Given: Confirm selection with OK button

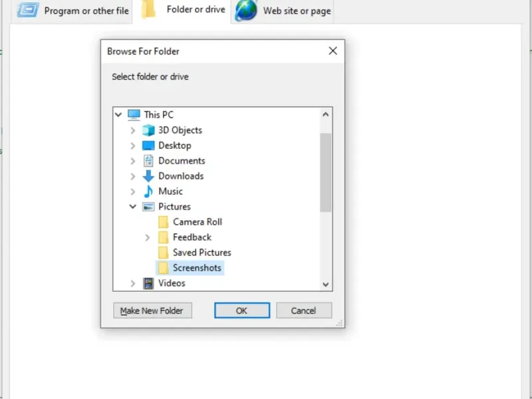Looking at the screenshot, I should [242, 311].
